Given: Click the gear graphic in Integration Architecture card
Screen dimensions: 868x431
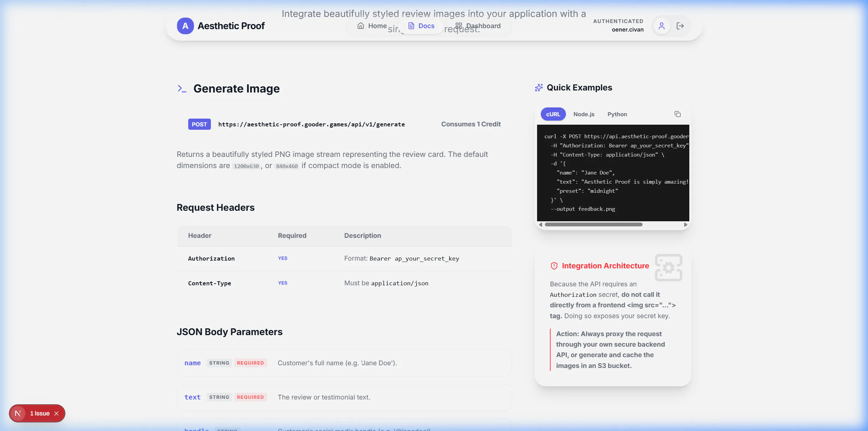Looking at the screenshot, I should click(668, 268).
